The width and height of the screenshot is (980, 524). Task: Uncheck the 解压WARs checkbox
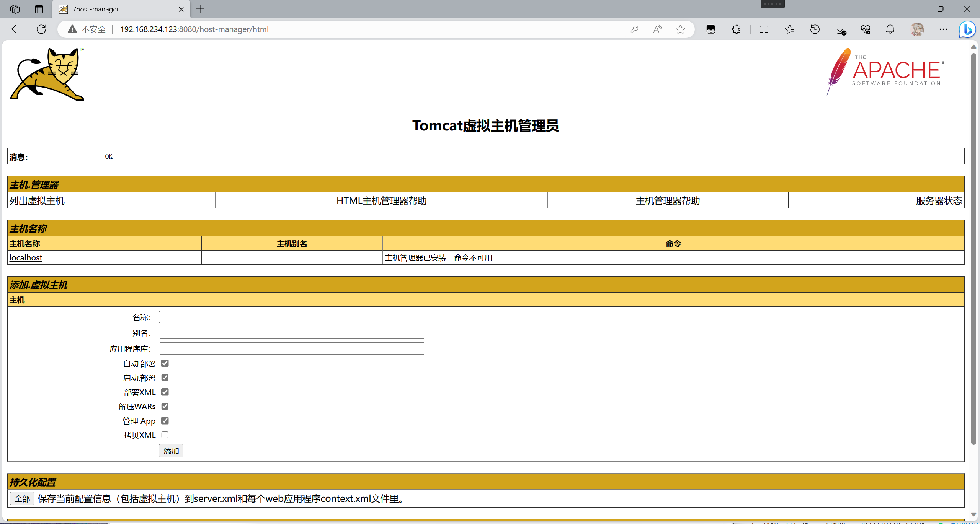coord(165,406)
